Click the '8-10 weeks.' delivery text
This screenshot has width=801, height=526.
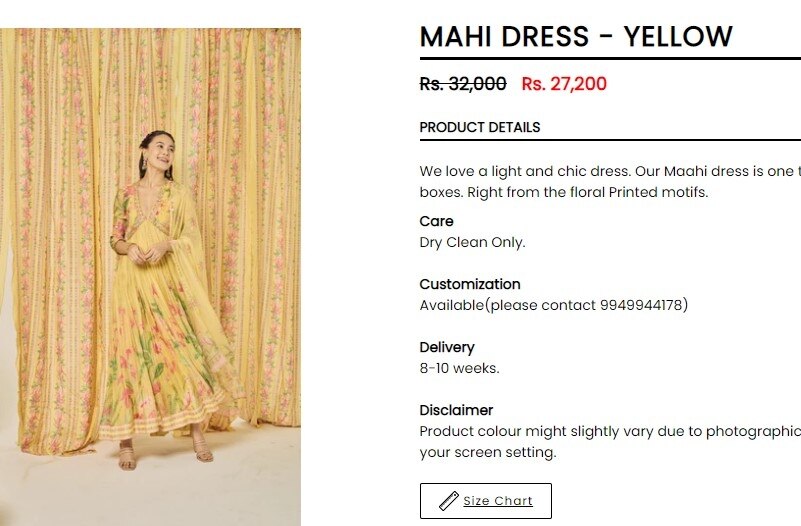click(x=459, y=368)
